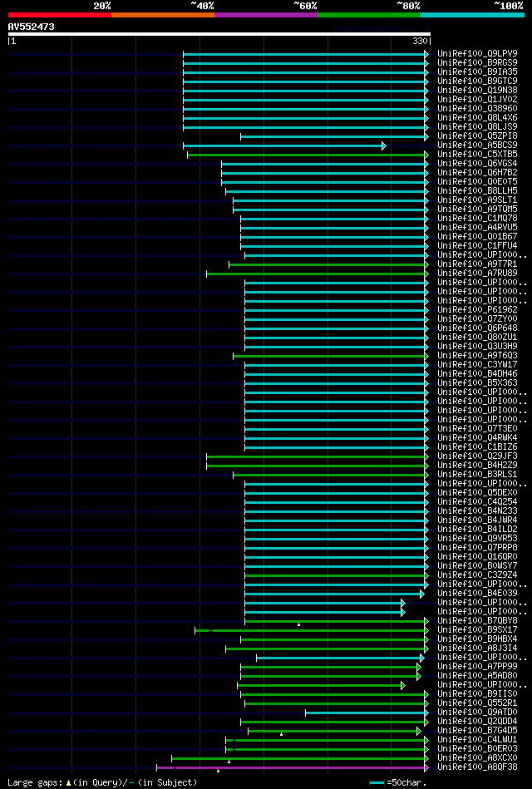The image size is (532, 789).
Task: Click the green alignment bar for A7RU89
Action: 317,274
